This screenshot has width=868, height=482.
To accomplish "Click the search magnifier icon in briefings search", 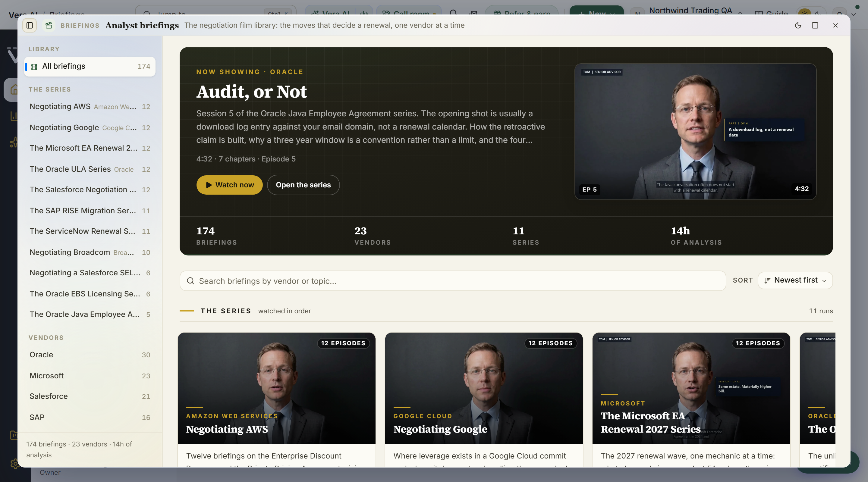I will pos(190,281).
